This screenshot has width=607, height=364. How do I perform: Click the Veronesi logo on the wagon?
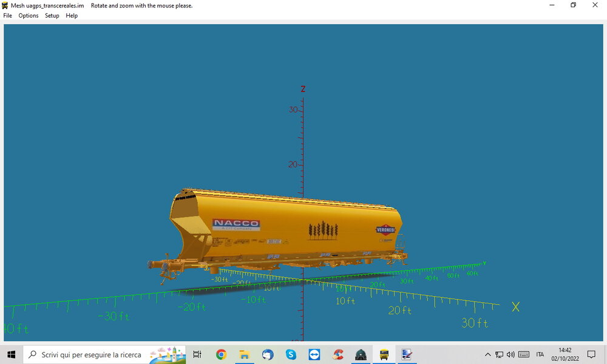[x=385, y=230]
